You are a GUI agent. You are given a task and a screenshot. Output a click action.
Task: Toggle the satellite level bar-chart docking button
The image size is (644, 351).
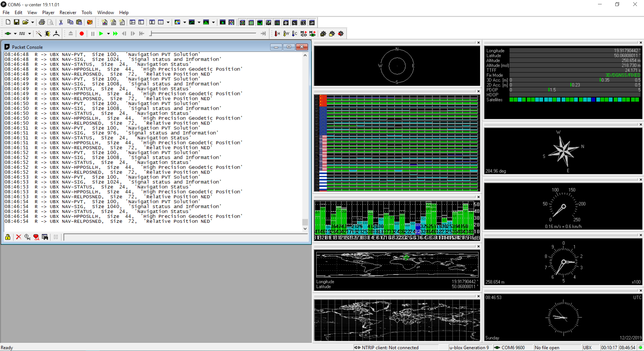click(x=260, y=23)
